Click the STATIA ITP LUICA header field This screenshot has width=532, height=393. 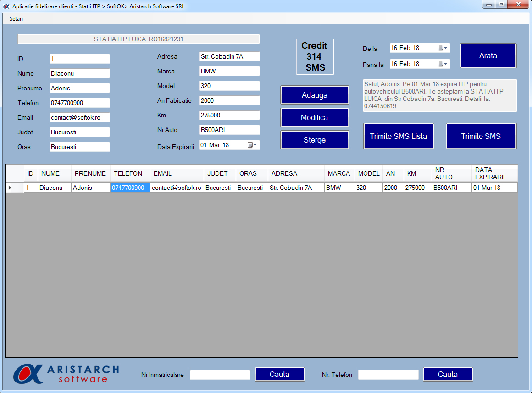(x=139, y=39)
